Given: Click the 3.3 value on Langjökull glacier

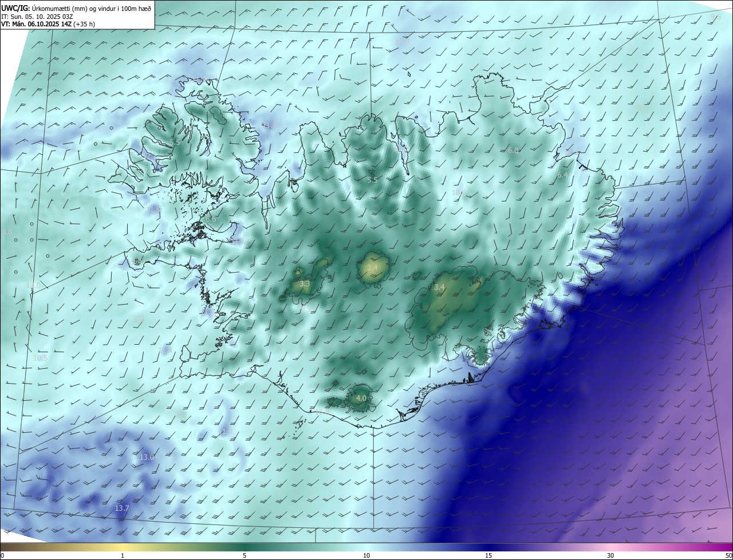Looking at the screenshot, I should [305, 283].
